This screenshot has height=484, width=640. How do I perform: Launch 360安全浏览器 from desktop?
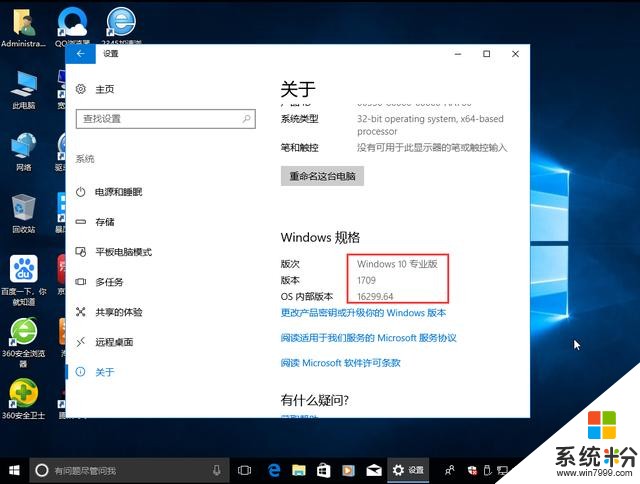click(x=23, y=342)
